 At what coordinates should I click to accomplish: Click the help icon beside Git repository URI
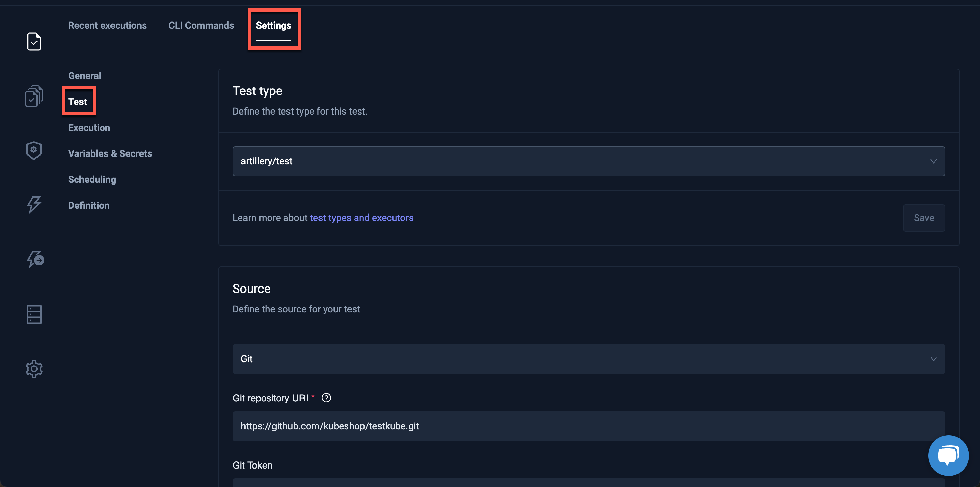(x=326, y=398)
